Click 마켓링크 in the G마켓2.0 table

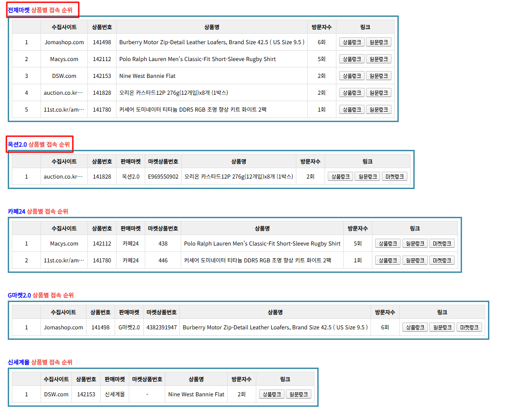click(x=469, y=328)
